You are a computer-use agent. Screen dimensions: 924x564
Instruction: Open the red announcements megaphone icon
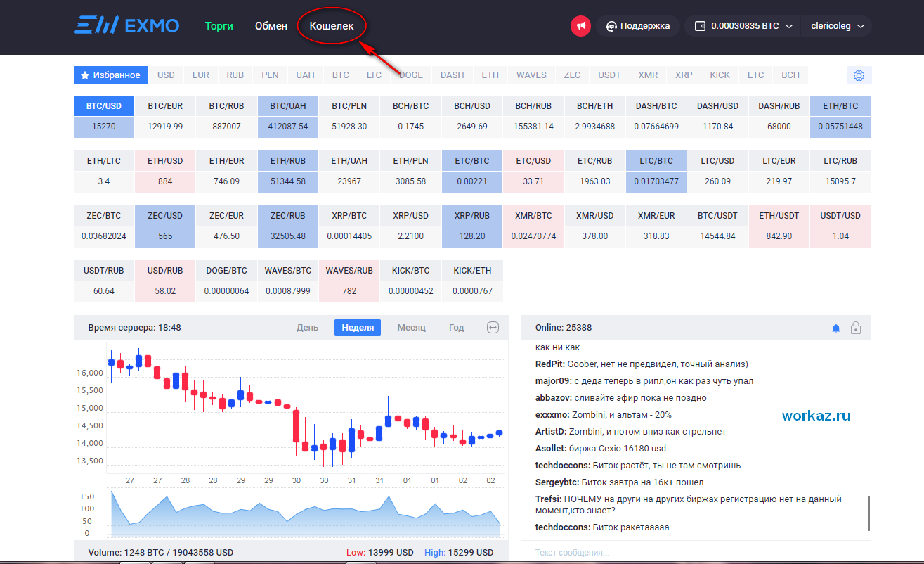click(580, 26)
